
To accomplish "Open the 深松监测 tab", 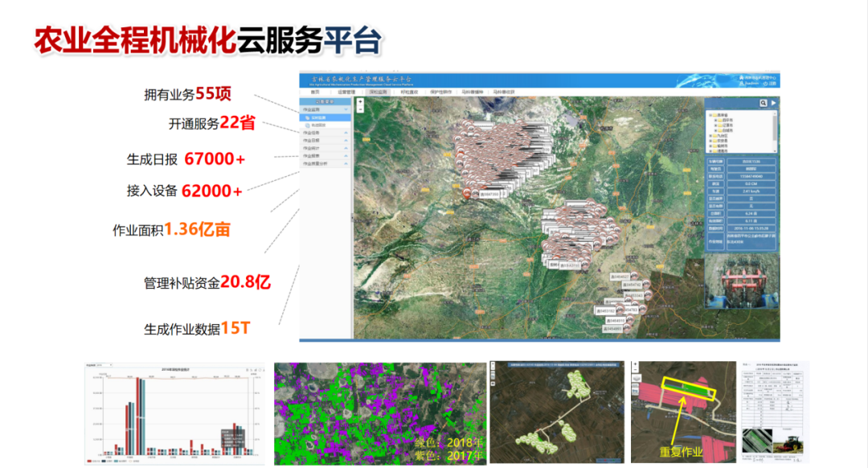I will click(x=378, y=92).
